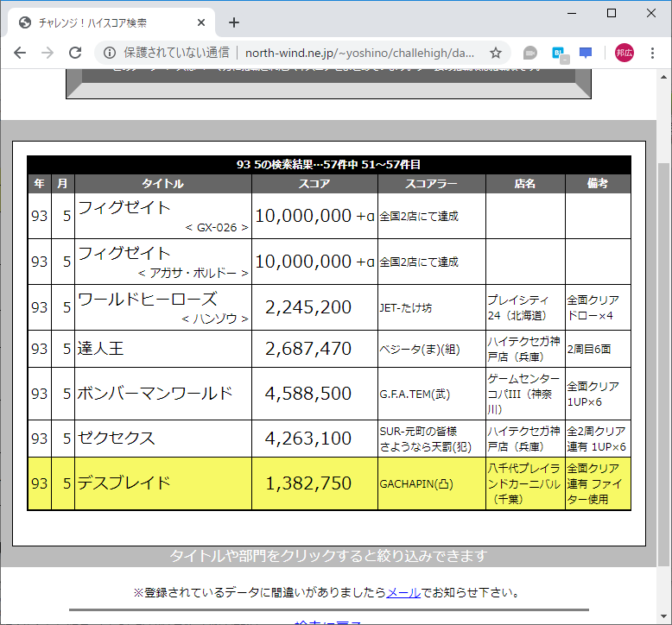Click the アガサ・ボルドー sub-category label
Image resolution: width=672 pixels, height=625 pixels.
pyautogui.click(x=193, y=274)
